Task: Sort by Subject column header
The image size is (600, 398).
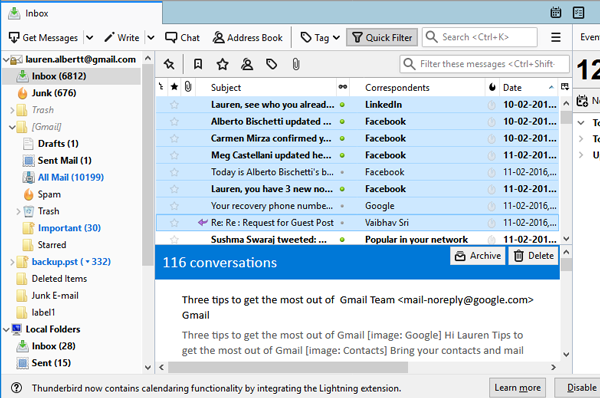Action: (x=266, y=87)
